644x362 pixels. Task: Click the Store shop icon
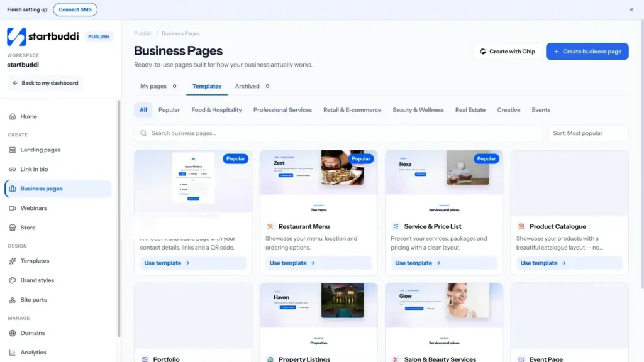click(x=13, y=228)
